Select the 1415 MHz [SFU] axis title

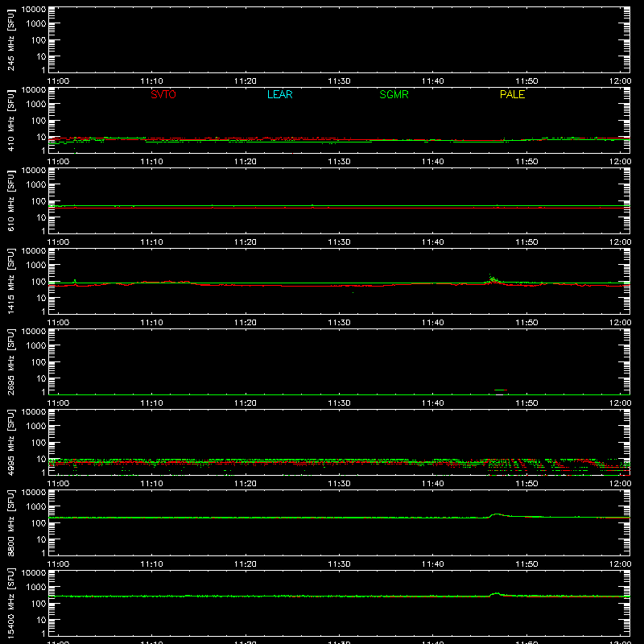(x=11, y=281)
